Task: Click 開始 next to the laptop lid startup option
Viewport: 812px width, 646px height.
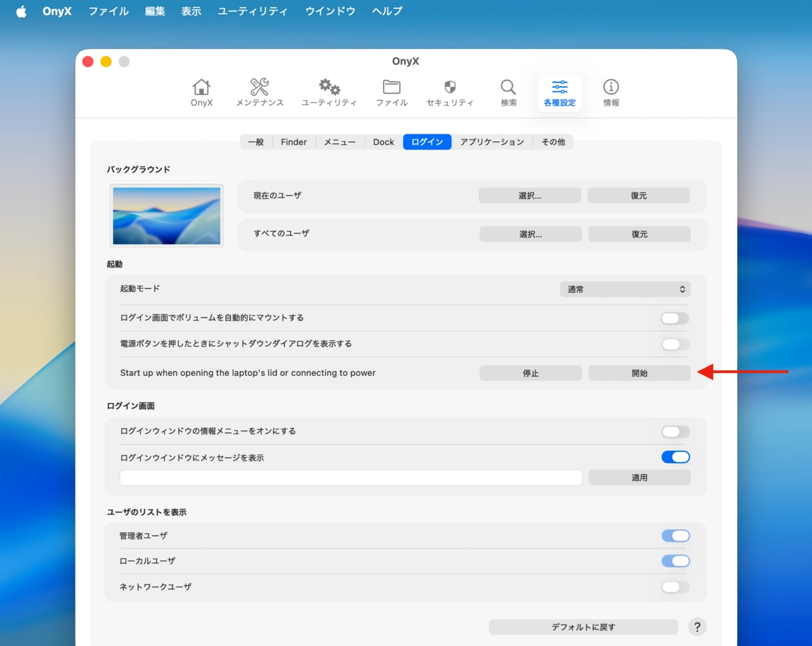Action: [639, 373]
